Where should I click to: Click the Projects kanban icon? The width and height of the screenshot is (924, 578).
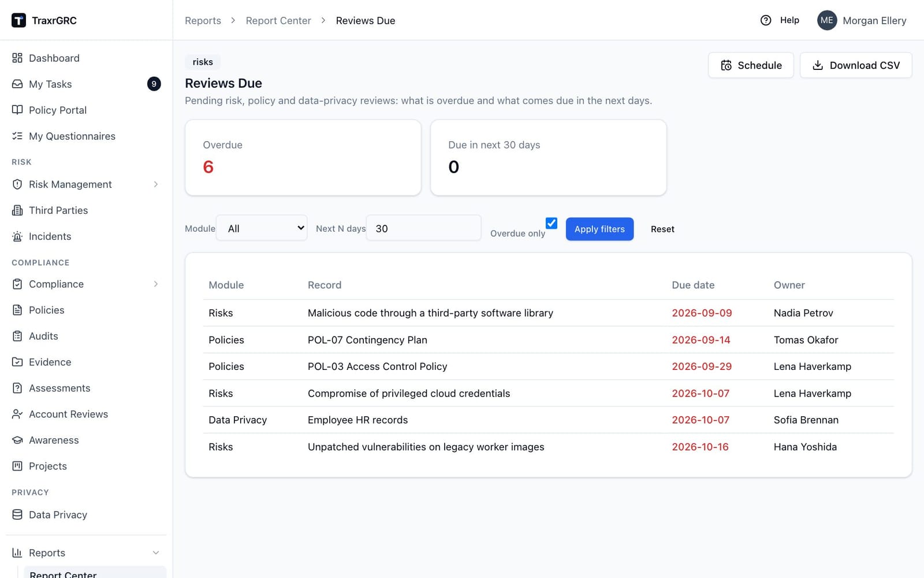[x=17, y=466]
